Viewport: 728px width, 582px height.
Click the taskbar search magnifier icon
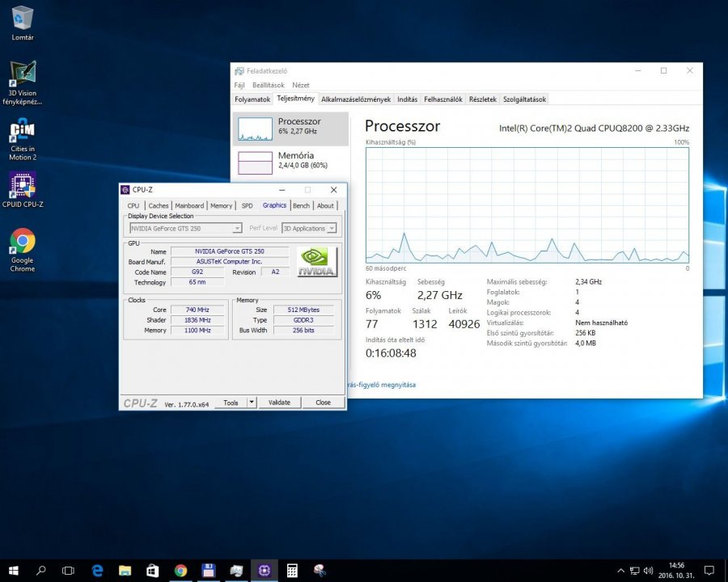pos(41,571)
